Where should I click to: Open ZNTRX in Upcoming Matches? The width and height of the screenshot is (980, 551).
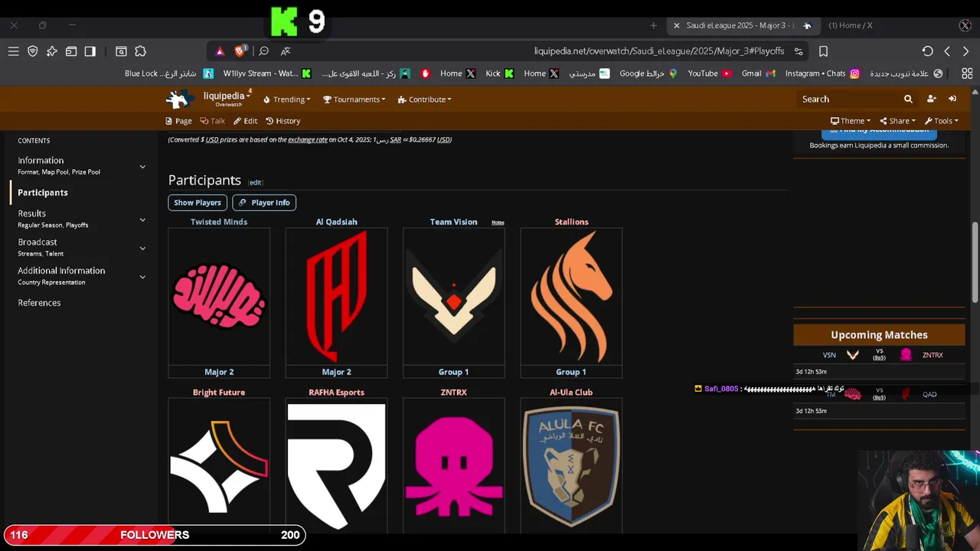(x=933, y=355)
